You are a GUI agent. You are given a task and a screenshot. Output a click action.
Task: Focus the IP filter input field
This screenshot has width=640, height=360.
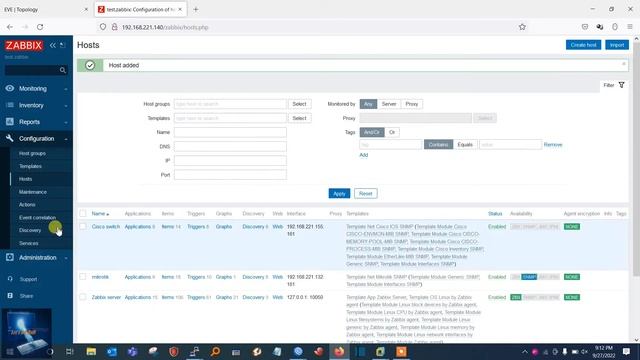click(x=230, y=160)
